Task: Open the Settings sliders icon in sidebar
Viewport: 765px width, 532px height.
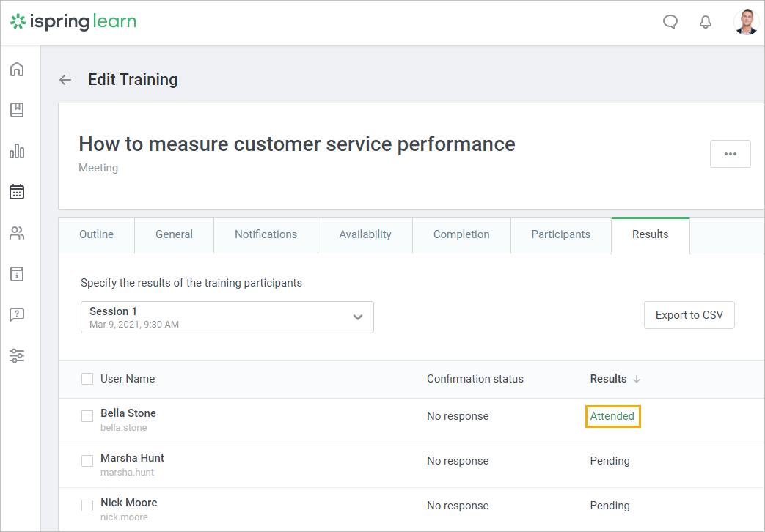Action: 17,356
